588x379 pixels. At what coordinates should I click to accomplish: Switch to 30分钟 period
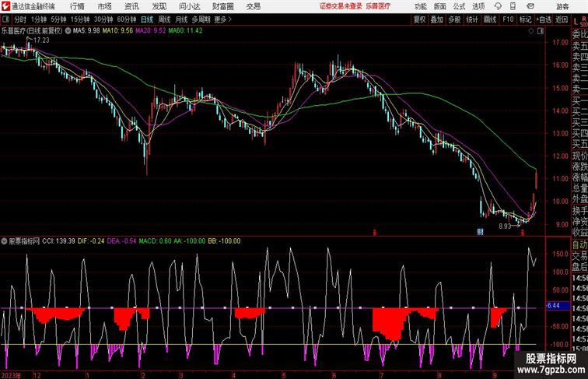click(x=103, y=19)
